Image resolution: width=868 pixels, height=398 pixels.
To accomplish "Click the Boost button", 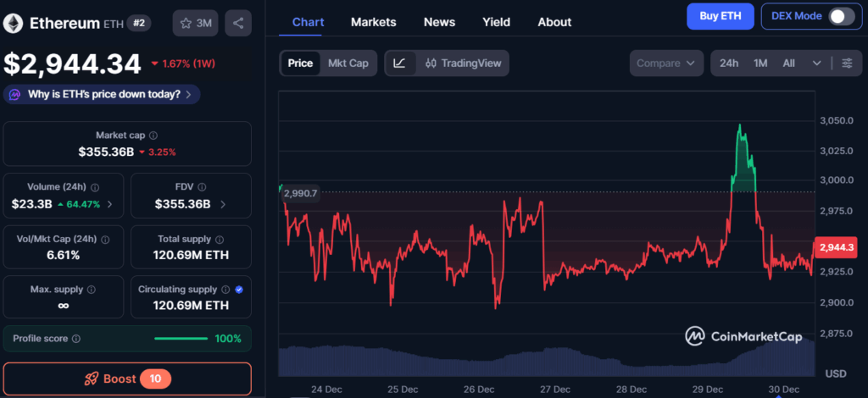I will [127, 379].
